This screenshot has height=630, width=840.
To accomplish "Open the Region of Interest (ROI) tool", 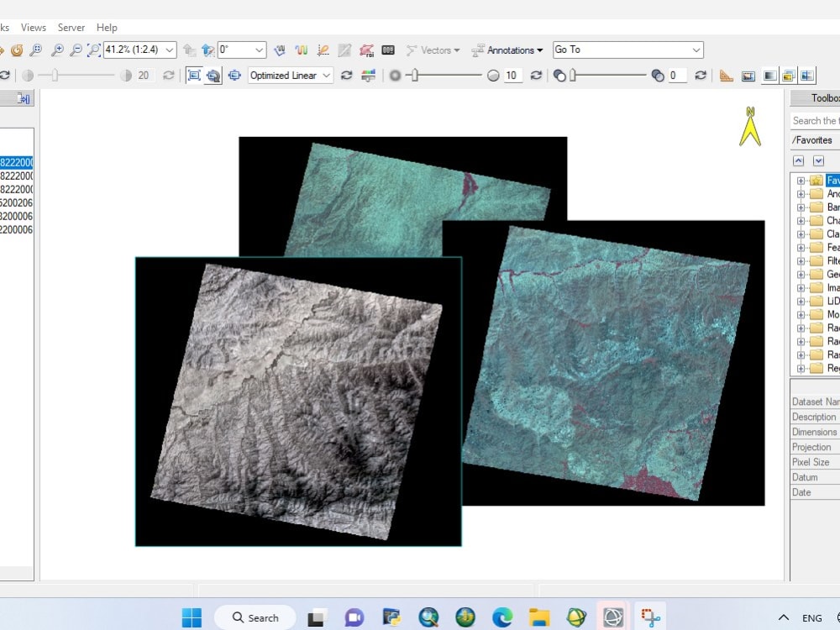I will pos(366,50).
